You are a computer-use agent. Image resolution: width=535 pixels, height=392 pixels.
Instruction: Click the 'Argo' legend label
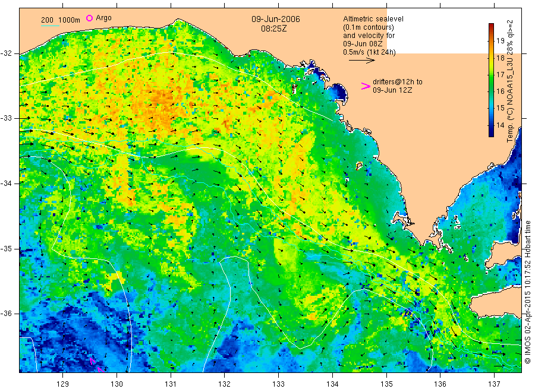click(x=103, y=18)
